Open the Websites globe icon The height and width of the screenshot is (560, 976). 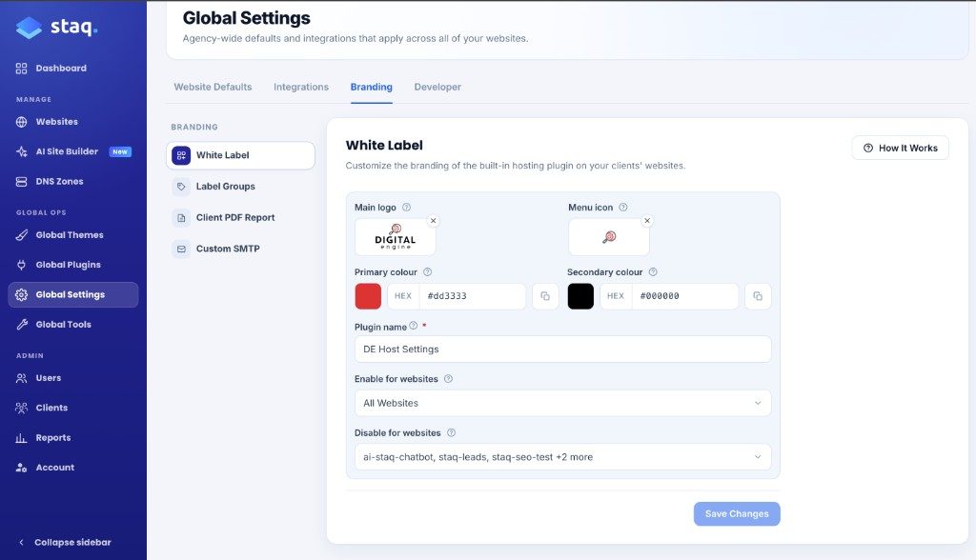(x=21, y=122)
